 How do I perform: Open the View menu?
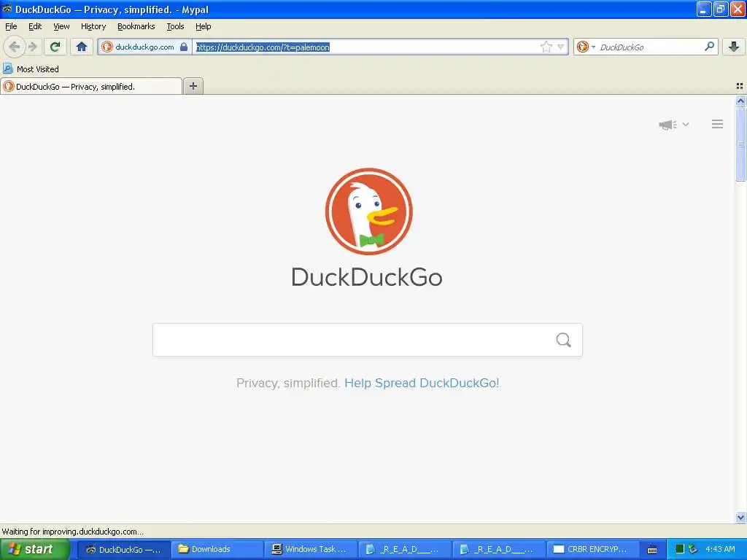point(61,26)
